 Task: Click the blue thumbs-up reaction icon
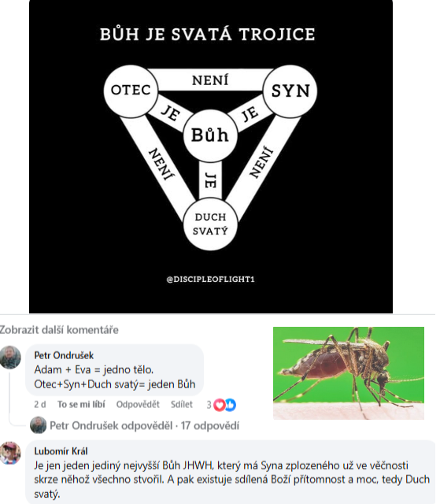click(231, 405)
